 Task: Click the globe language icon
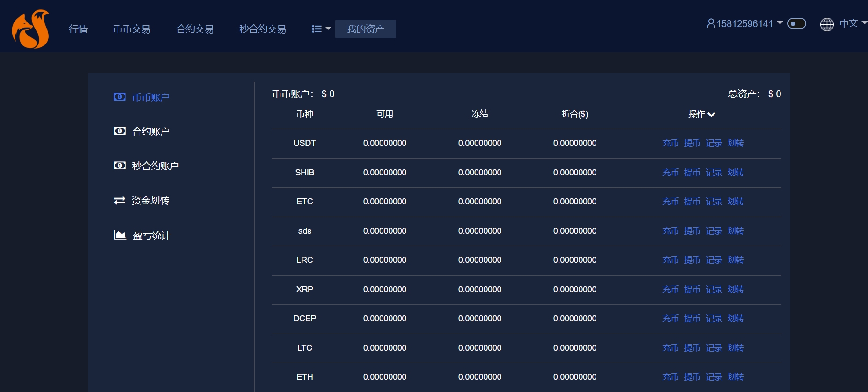tap(827, 24)
